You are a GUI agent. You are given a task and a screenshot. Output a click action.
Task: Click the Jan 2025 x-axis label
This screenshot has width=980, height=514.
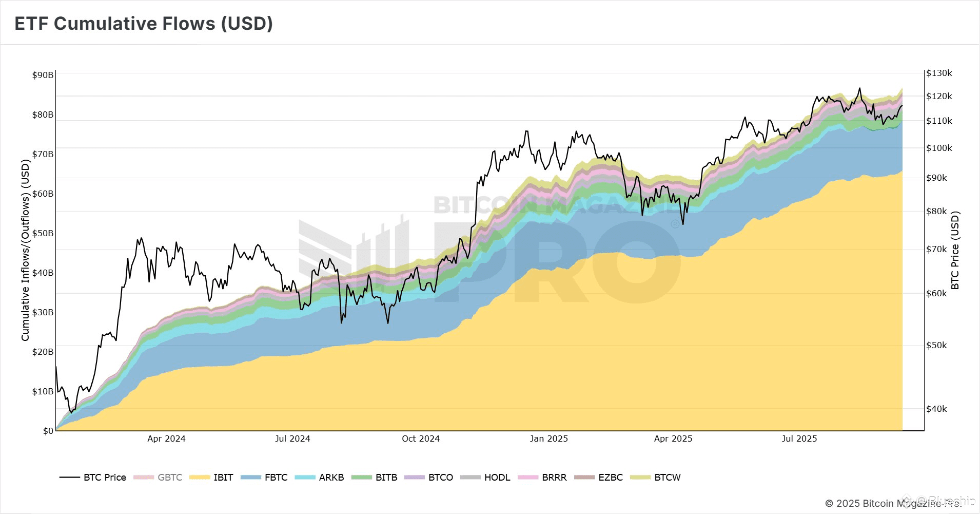coord(549,439)
